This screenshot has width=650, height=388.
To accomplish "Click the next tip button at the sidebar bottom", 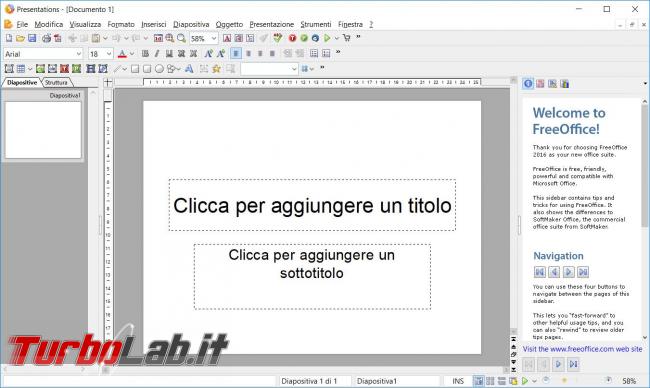I will 558,364.
